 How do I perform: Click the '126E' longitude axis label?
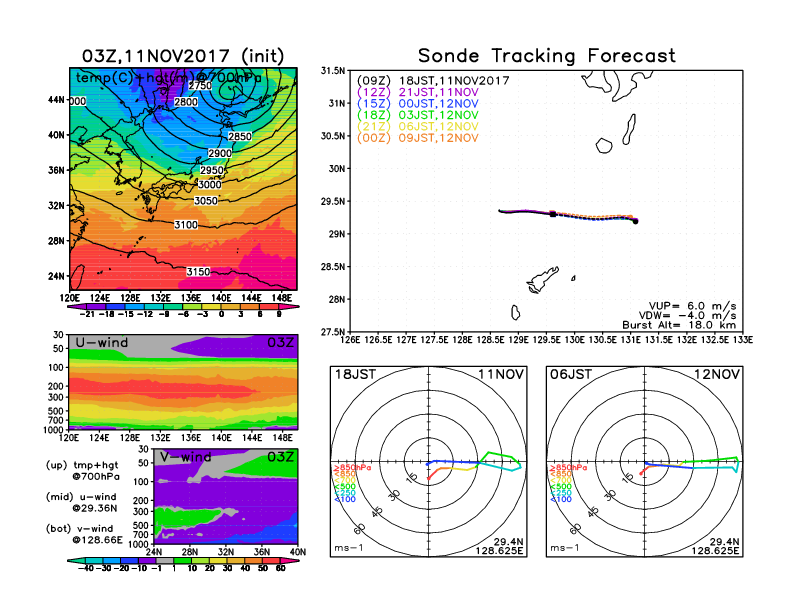(350, 340)
